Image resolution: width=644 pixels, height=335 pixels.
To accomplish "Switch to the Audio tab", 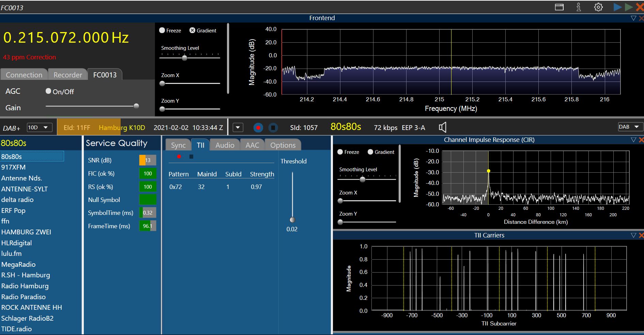I will (225, 145).
